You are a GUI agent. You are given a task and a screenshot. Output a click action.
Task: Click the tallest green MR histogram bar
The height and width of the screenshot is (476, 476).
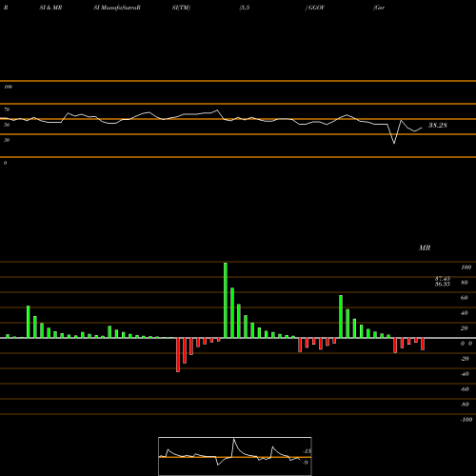pyautogui.click(x=226, y=300)
